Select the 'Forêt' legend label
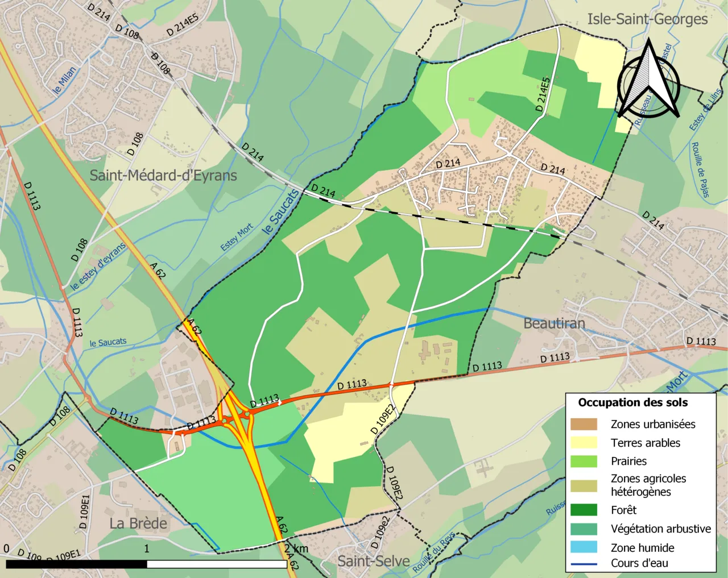The width and height of the screenshot is (728, 578). click(623, 510)
